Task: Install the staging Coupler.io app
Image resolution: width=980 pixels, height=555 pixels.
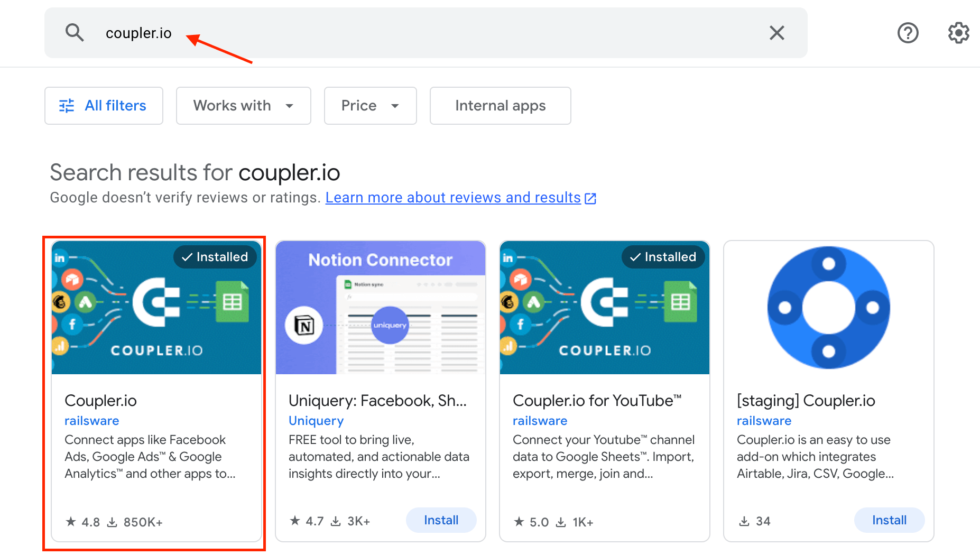Action: coord(889,520)
